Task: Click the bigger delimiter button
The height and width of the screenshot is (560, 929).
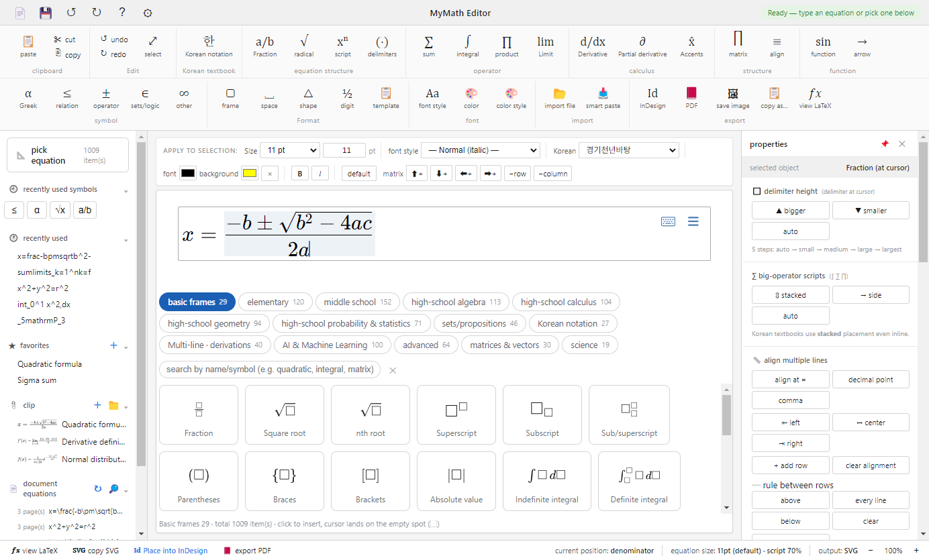Action: tap(790, 211)
